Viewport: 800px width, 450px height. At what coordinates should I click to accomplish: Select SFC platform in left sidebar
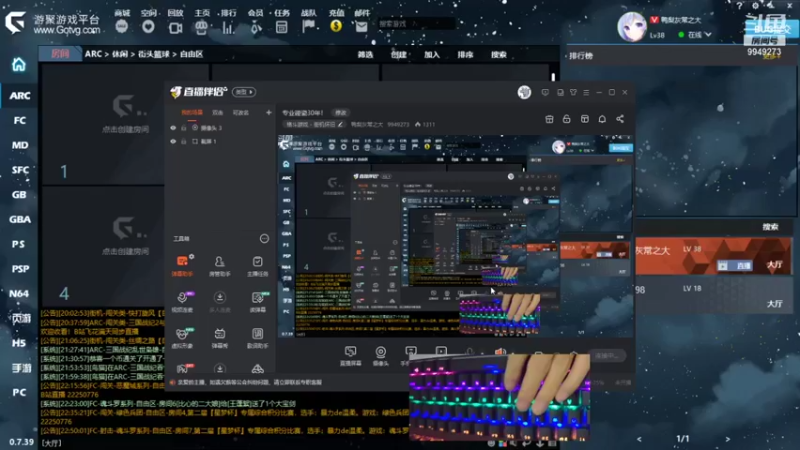coord(19,170)
